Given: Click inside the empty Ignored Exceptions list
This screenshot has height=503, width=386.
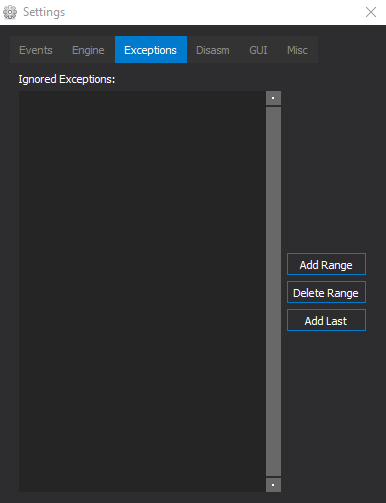Looking at the screenshot, I should click(142, 291).
